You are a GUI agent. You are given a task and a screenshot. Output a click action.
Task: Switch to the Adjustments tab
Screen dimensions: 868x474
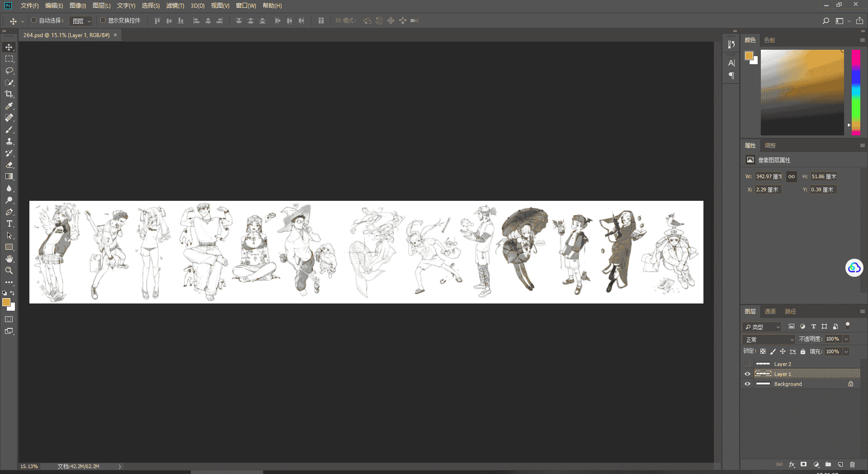[770, 146]
